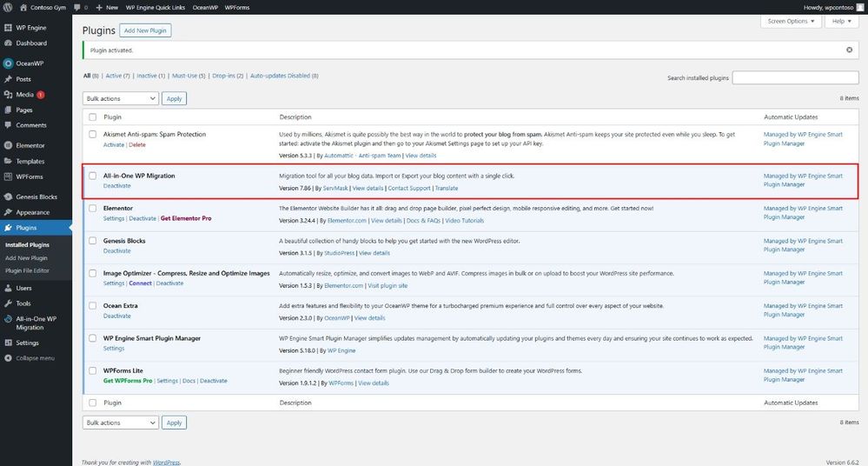Check the WPForms Lite plugin checkbox
The image size is (868, 466).
(x=92, y=370)
